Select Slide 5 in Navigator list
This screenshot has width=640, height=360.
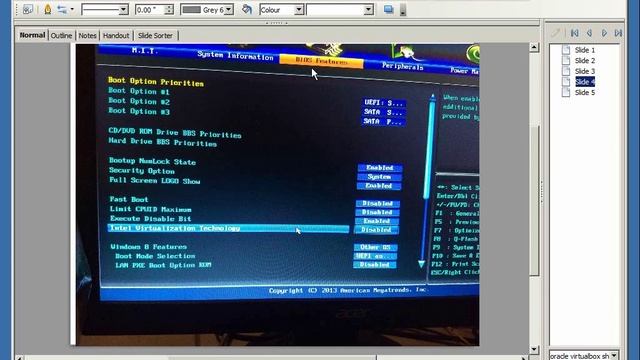(x=584, y=92)
